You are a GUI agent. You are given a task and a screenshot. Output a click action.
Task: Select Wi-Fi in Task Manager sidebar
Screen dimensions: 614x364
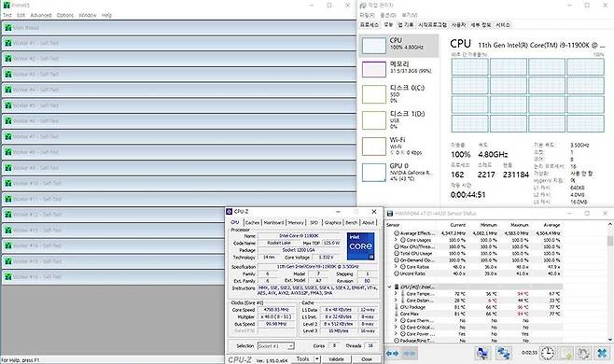pos(398,147)
